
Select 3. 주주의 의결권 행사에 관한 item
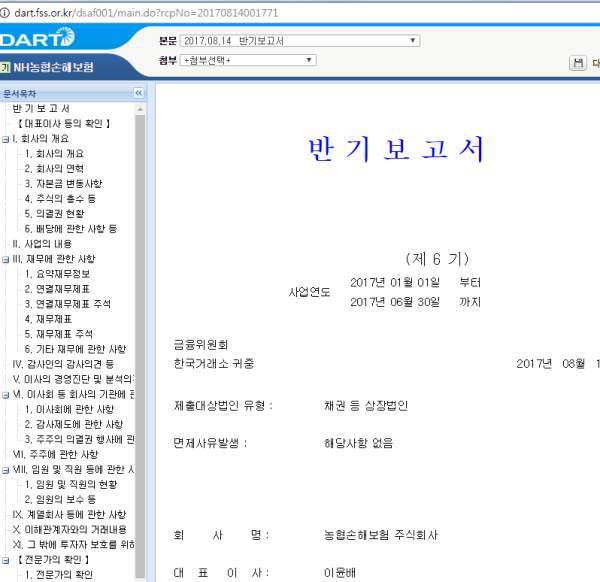click(79, 439)
